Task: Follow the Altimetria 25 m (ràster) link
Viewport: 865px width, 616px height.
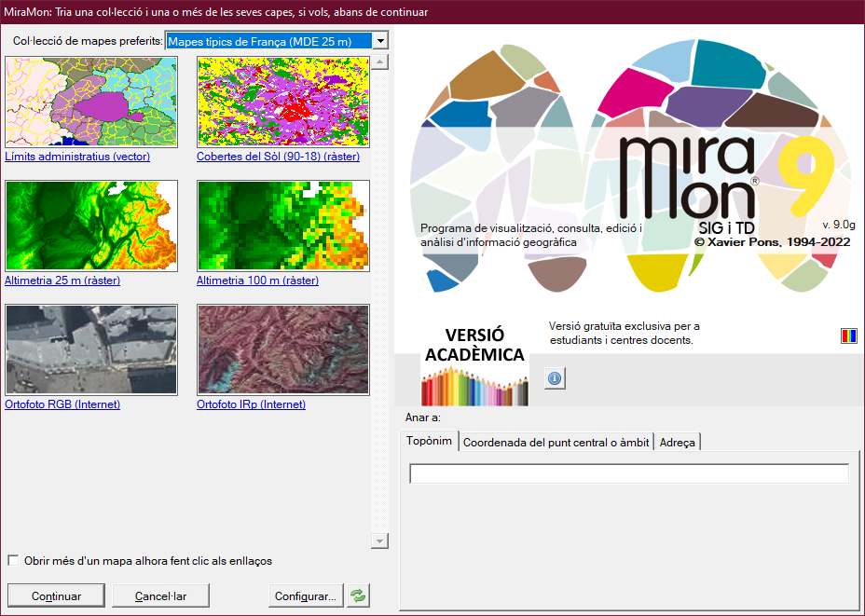Action: tap(62, 281)
